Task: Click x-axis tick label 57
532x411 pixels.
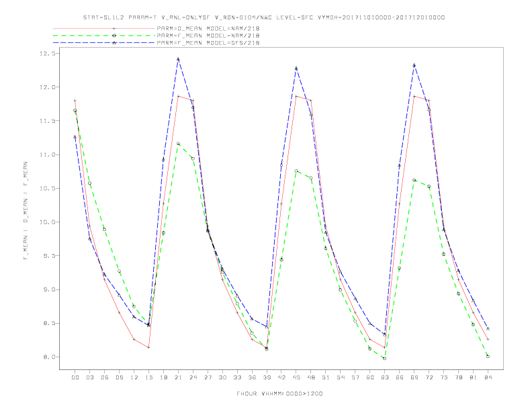Action: (355, 377)
